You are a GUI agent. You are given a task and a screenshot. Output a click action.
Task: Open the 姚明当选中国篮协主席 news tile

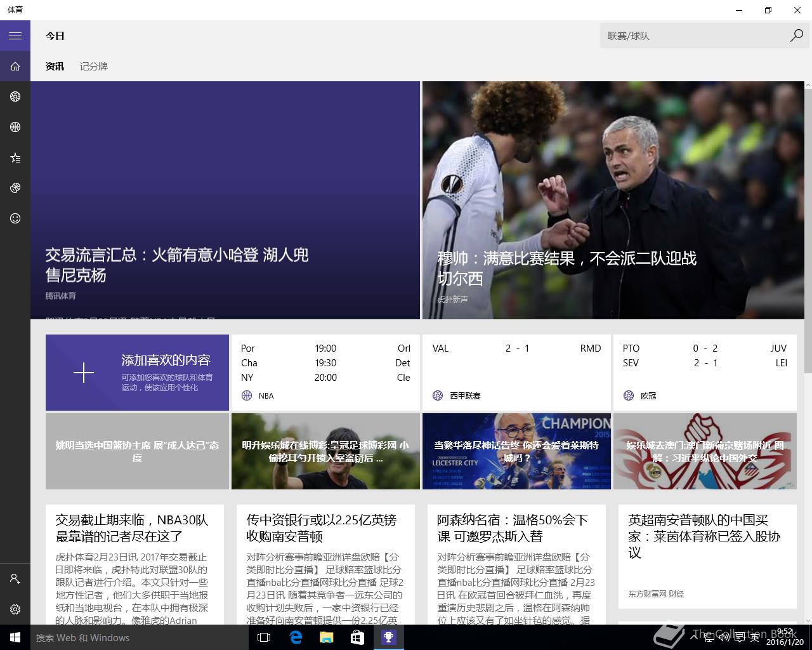[x=137, y=451]
